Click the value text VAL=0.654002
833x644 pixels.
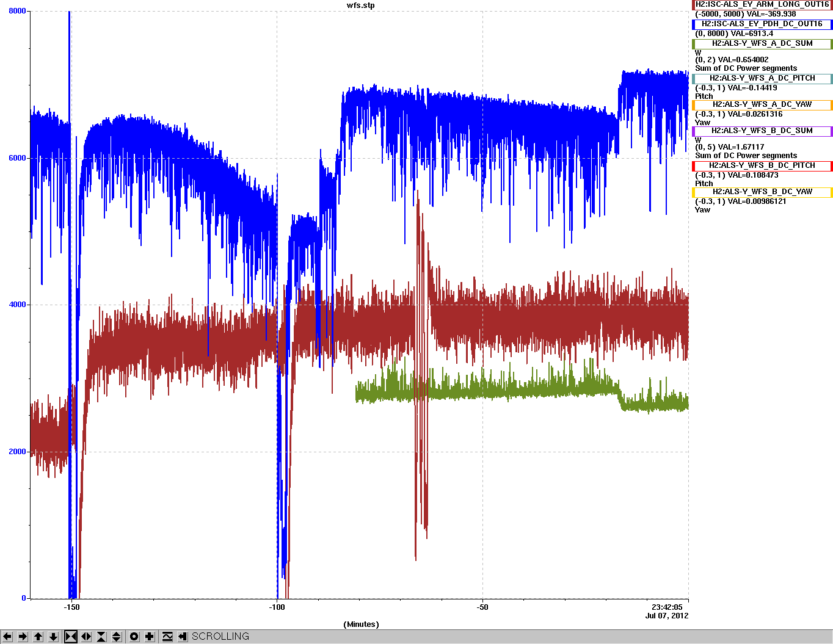pyautogui.click(x=743, y=60)
